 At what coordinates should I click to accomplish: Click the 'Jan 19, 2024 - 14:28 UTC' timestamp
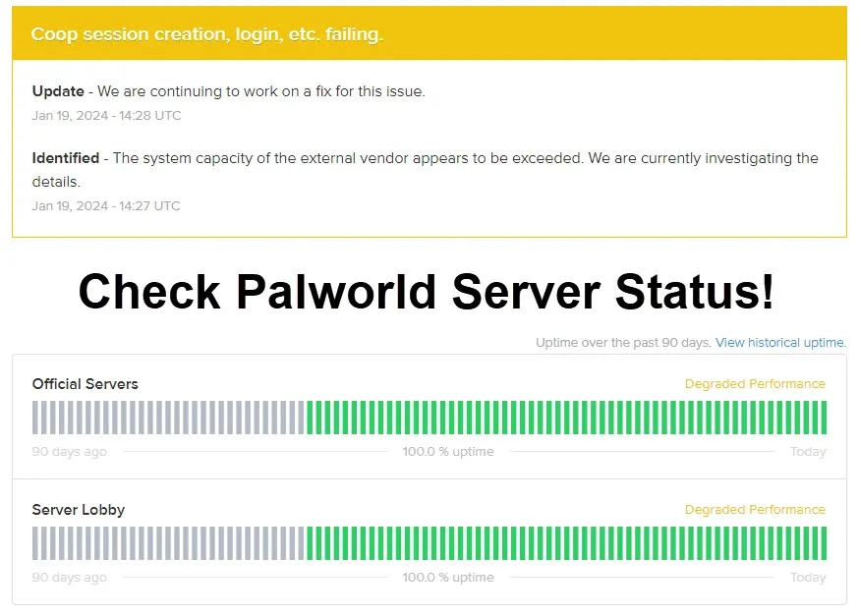coord(106,116)
